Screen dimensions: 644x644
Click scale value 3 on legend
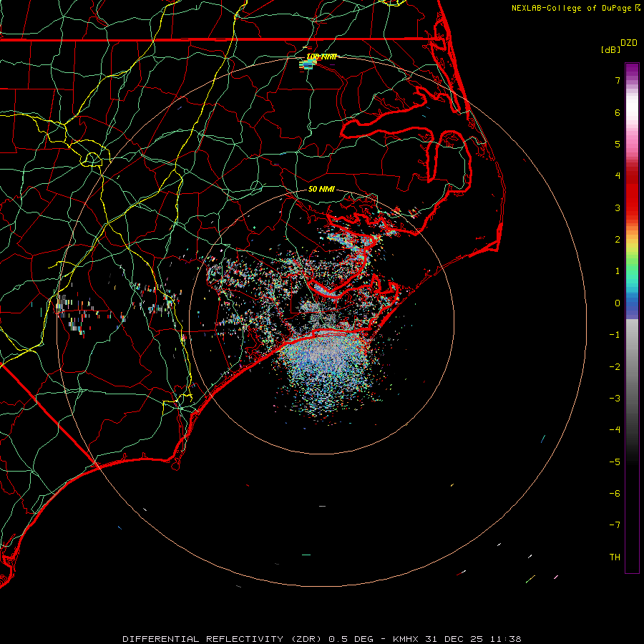click(618, 208)
